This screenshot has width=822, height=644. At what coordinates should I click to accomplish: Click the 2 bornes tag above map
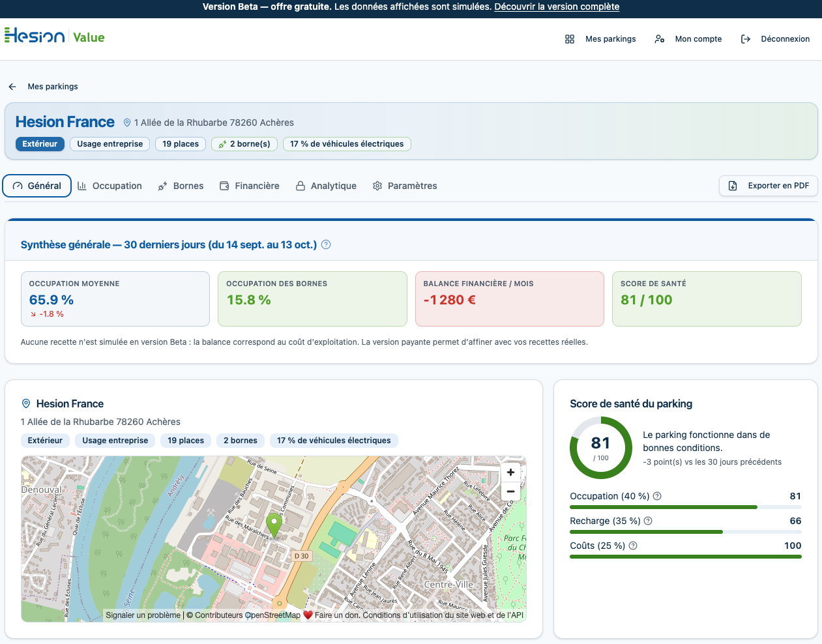pos(241,441)
